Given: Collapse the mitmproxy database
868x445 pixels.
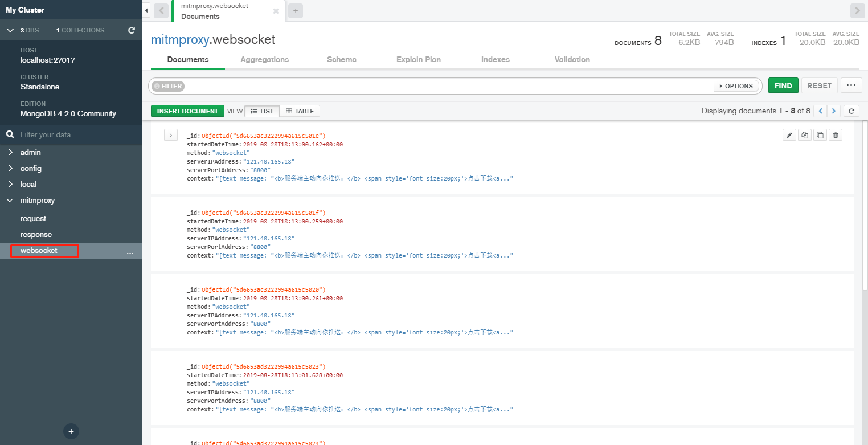Looking at the screenshot, I should 10,201.
